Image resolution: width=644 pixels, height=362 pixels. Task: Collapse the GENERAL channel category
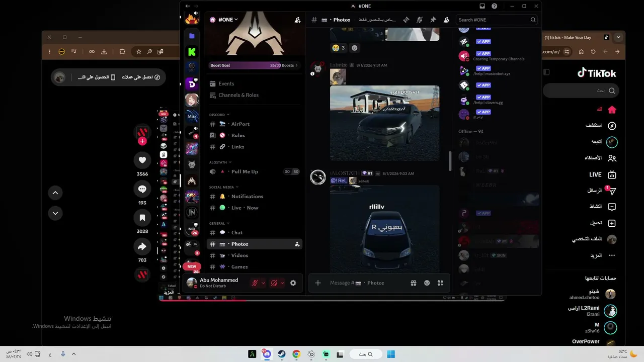219,223
